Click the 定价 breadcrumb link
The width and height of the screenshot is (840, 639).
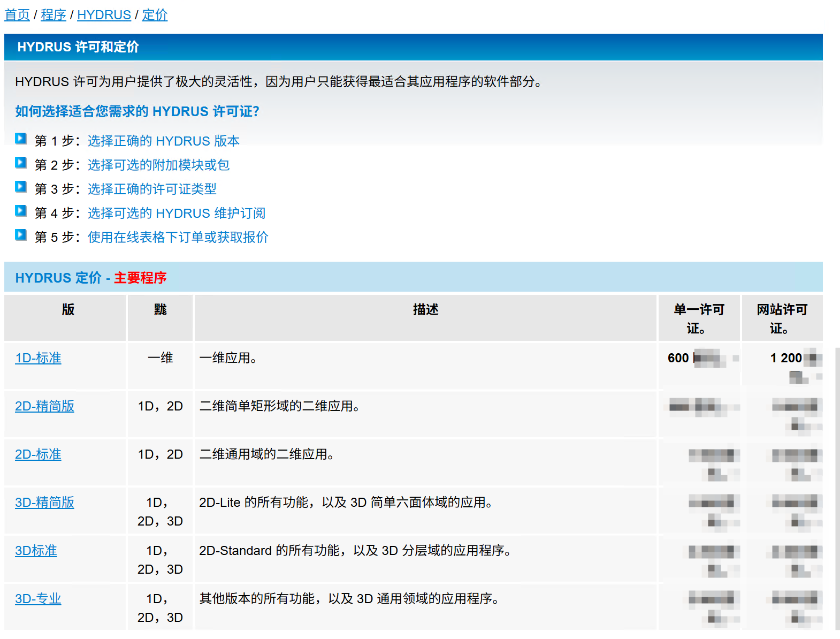point(155,15)
